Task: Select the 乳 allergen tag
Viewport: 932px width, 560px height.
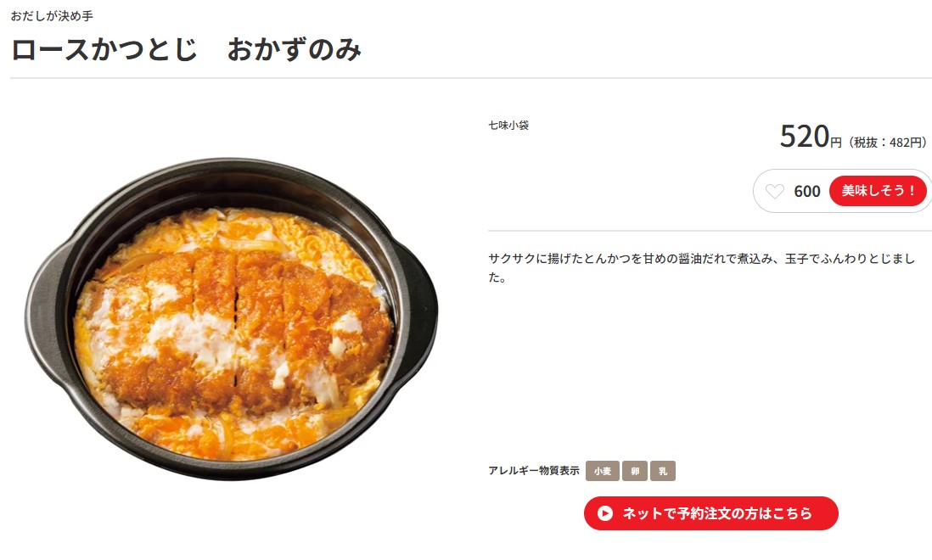Action: 663,471
